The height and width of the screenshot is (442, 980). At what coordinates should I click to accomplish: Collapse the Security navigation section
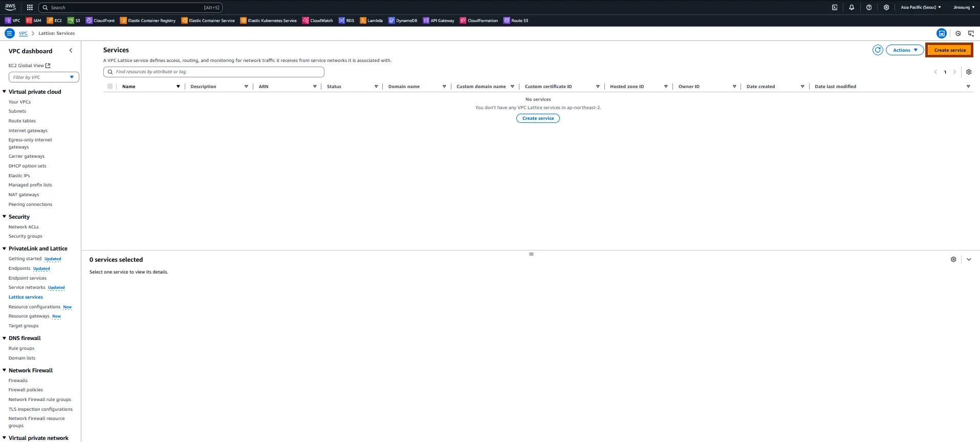[5, 217]
